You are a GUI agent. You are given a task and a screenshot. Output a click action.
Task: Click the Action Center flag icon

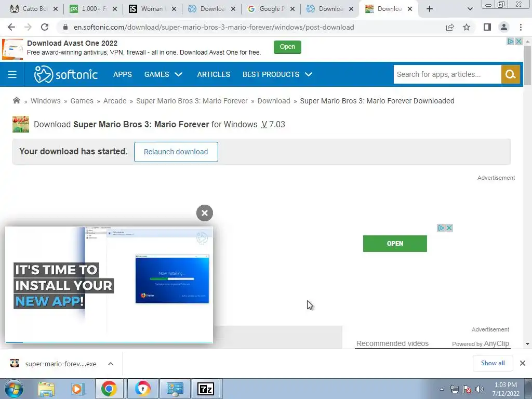(467, 389)
